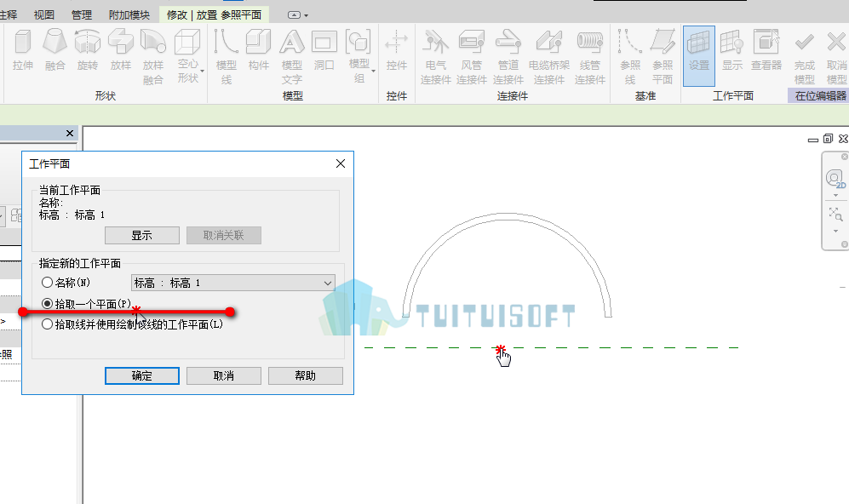The image size is (849, 504).
Task: Click 完成模型 checkmark icon
Action: [804, 42]
